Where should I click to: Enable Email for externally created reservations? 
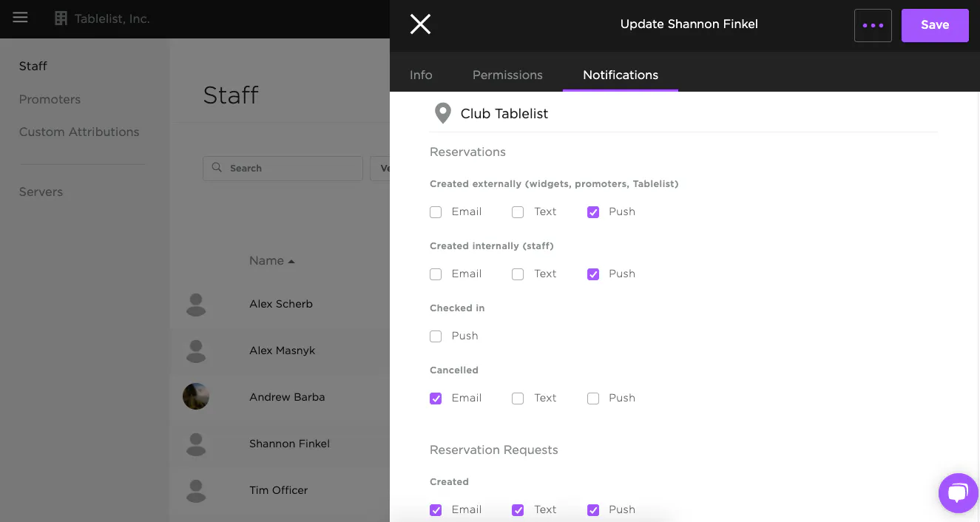click(436, 212)
